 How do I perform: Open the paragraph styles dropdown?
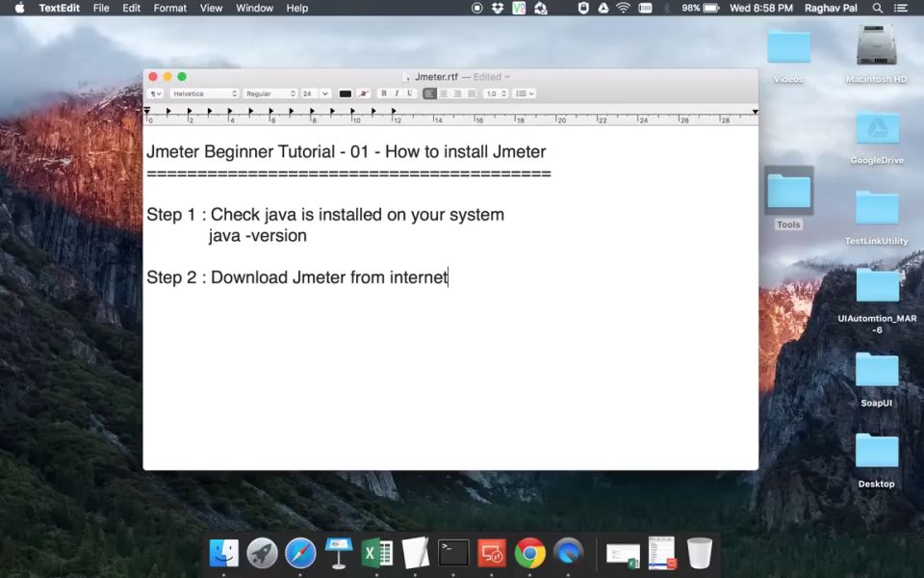point(156,93)
